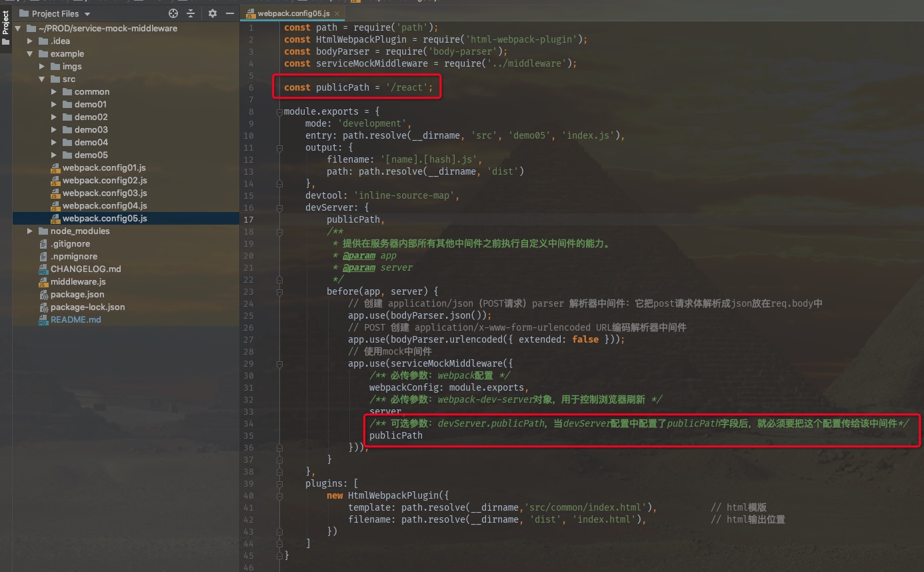Expand the demo05 folder arrow
This screenshot has height=572, width=924.
click(54, 155)
